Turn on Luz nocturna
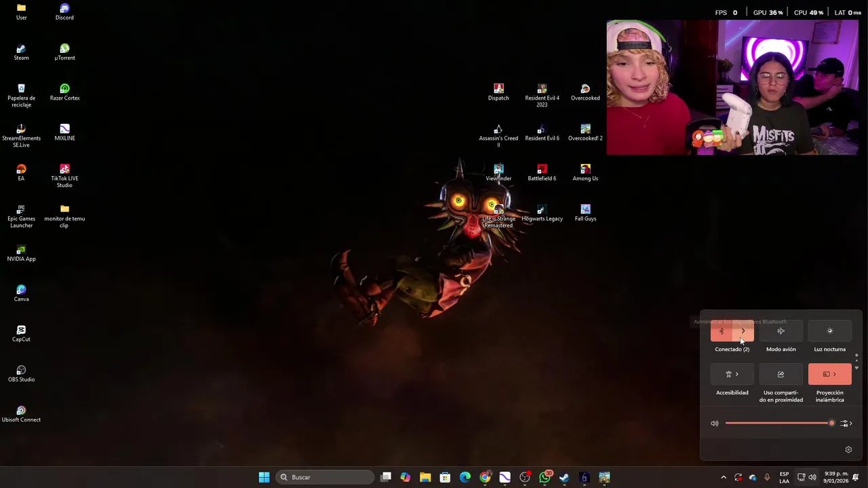This screenshot has width=868, height=488. [830, 331]
